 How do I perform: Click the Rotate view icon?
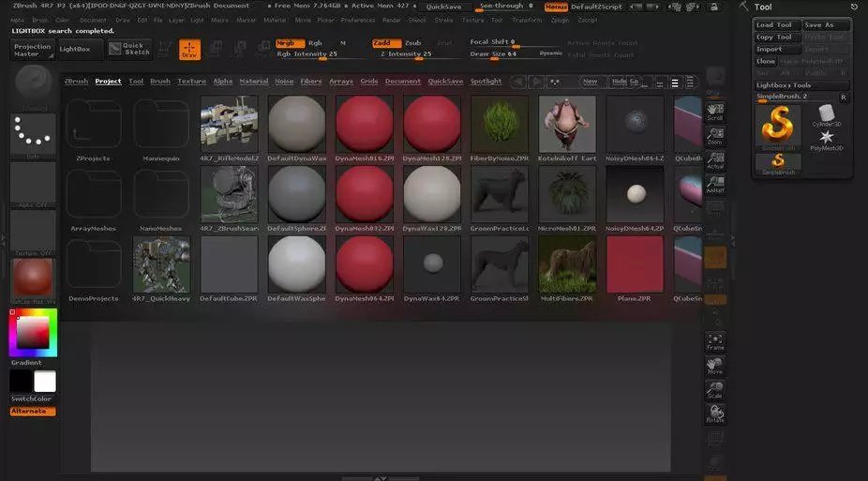(714, 414)
